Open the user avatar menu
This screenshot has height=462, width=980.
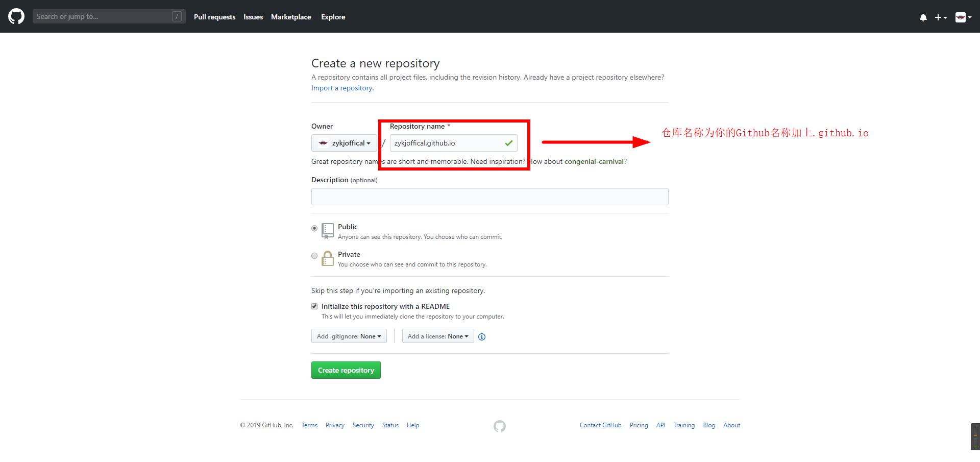point(963,17)
